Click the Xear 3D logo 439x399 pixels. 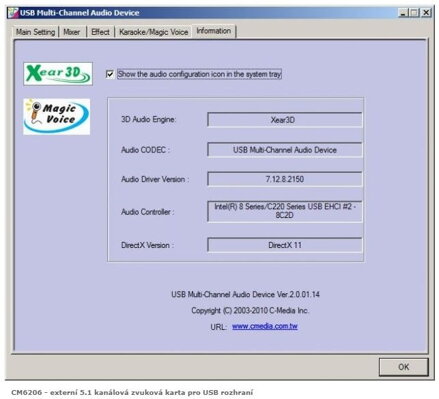click(x=58, y=73)
